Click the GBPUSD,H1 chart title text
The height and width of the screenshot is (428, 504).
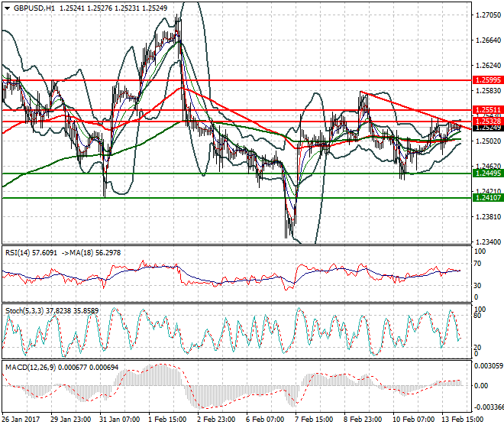[x=34, y=8]
